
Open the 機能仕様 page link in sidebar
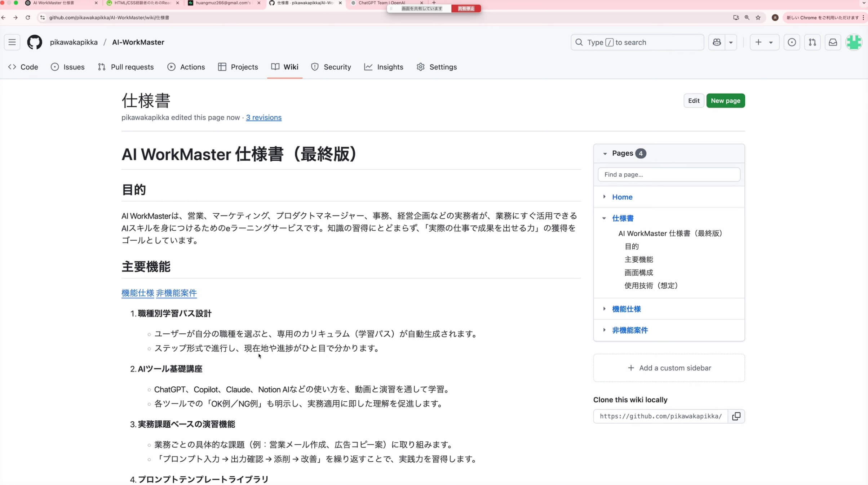click(x=626, y=309)
